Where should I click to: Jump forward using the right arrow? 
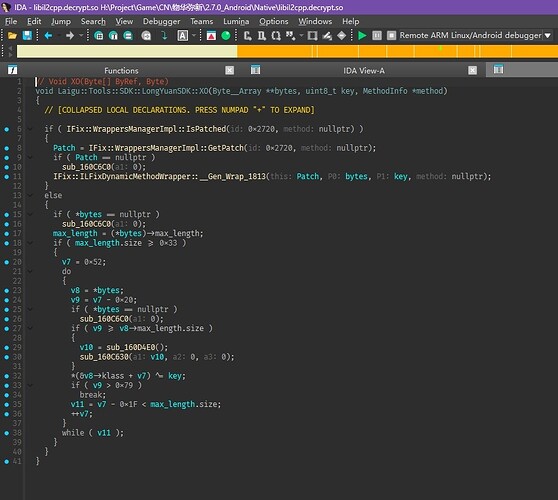pyautogui.click(x=70, y=36)
